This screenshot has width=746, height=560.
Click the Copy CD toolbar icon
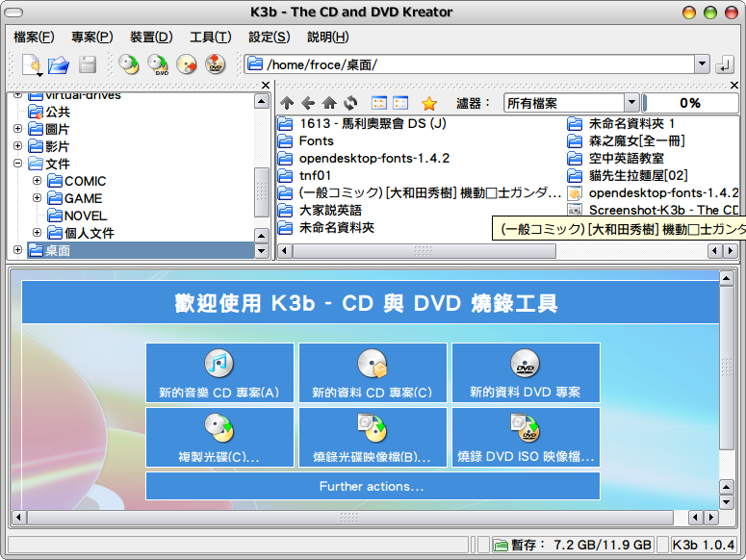[x=129, y=64]
